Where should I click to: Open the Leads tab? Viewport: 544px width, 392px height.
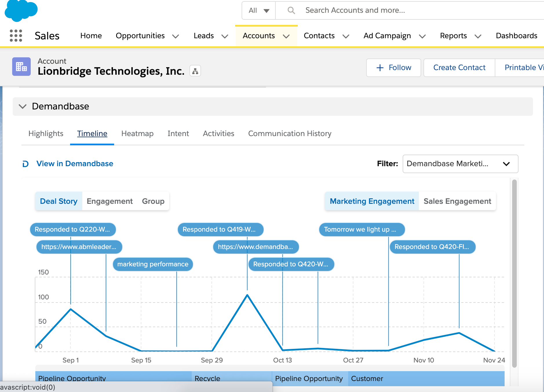coord(204,36)
